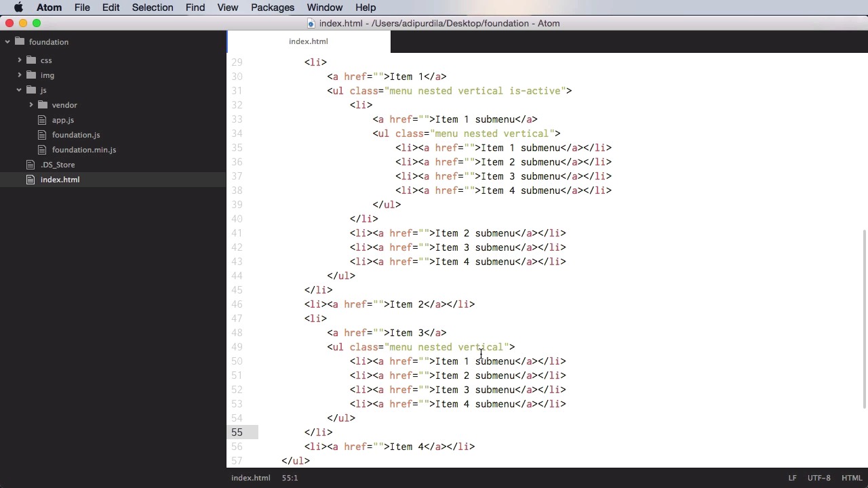Click line number 55 in gutter
The height and width of the screenshot is (488, 868).
coord(237,432)
